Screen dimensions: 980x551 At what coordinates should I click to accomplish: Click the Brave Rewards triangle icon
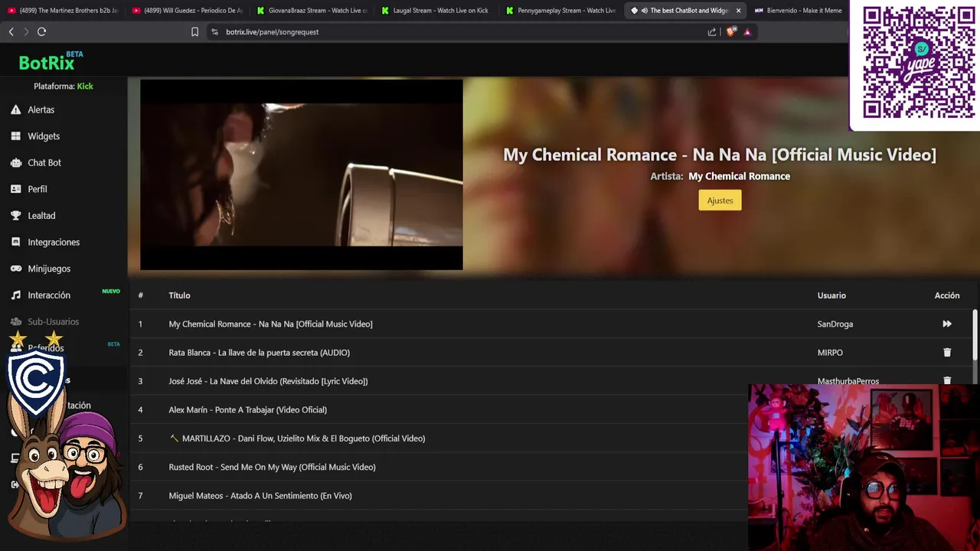[747, 31]
